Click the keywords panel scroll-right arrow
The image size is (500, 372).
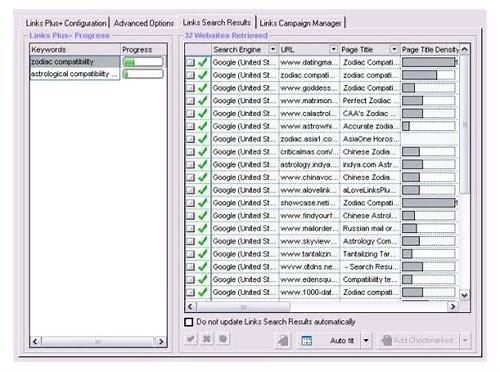click(x=161, y=341)
